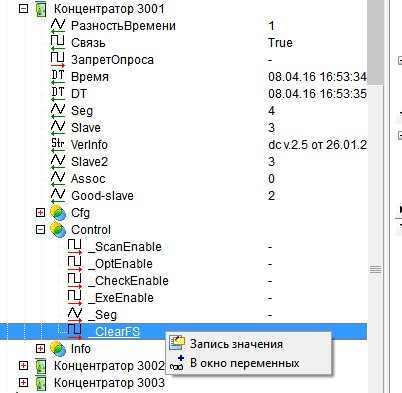
Task: Select the Концентратор 3002 tree node
Action: coord(109,366)
